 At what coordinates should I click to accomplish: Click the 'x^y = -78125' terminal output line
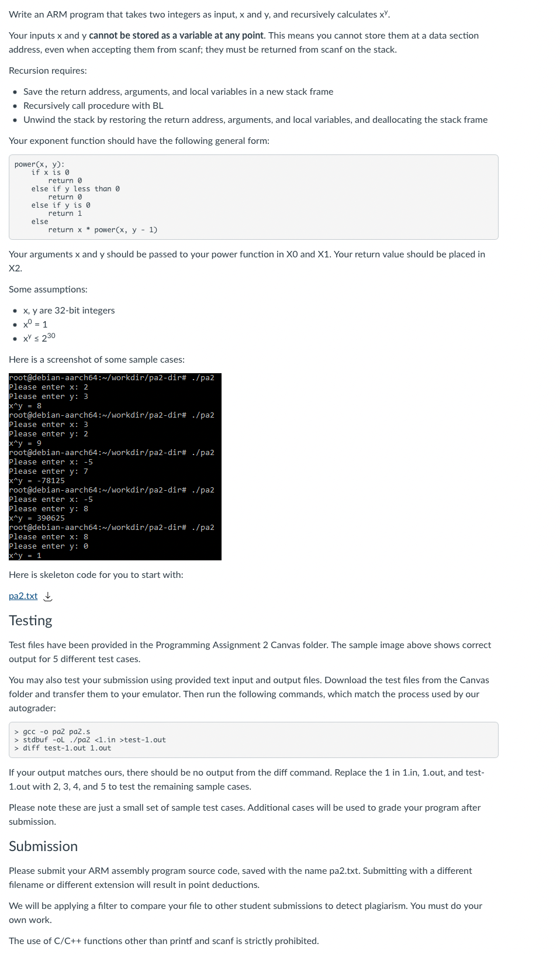coord(37,481)
